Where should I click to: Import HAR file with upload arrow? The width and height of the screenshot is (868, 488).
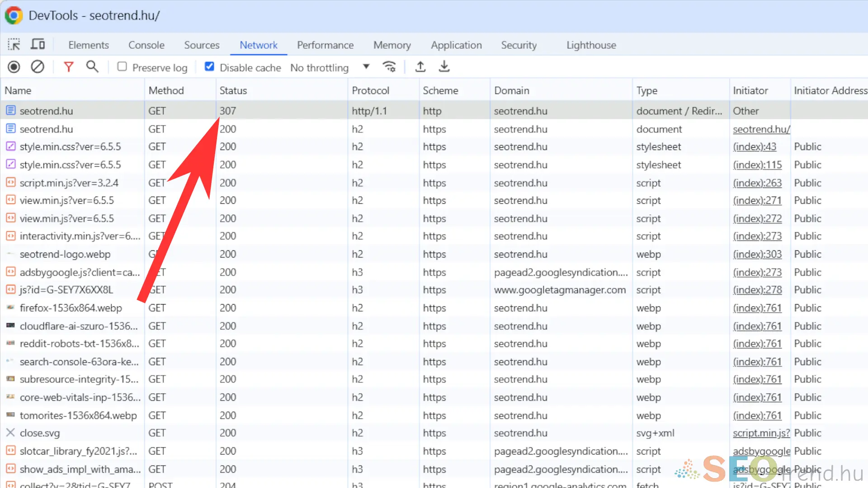coord(420,67)
